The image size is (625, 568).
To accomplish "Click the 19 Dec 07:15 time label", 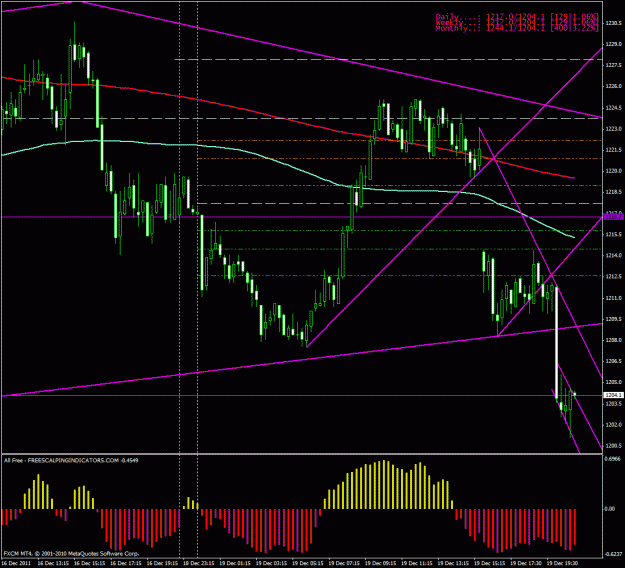I will (344, 563).
